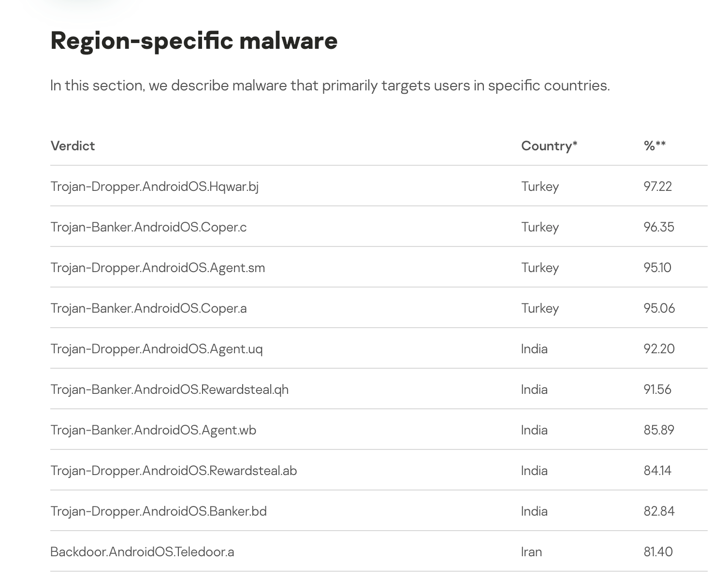Click the Trojan-Banker.AndroidOS.Rewardsteal.qh verdict
Image resolution: width=728 pixels, height=577 pixels.
click(x=169, y=389)
